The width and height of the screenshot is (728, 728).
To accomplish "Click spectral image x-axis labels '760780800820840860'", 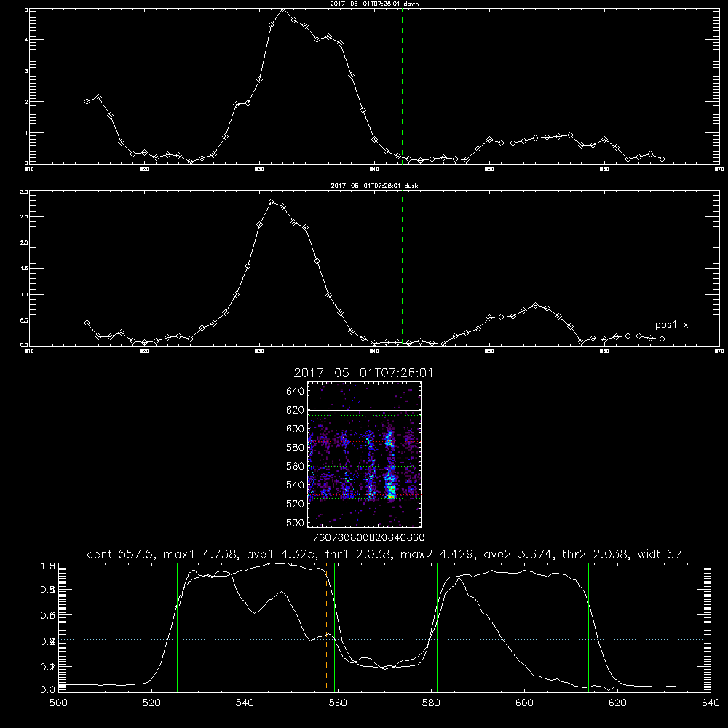I will 368,538.
